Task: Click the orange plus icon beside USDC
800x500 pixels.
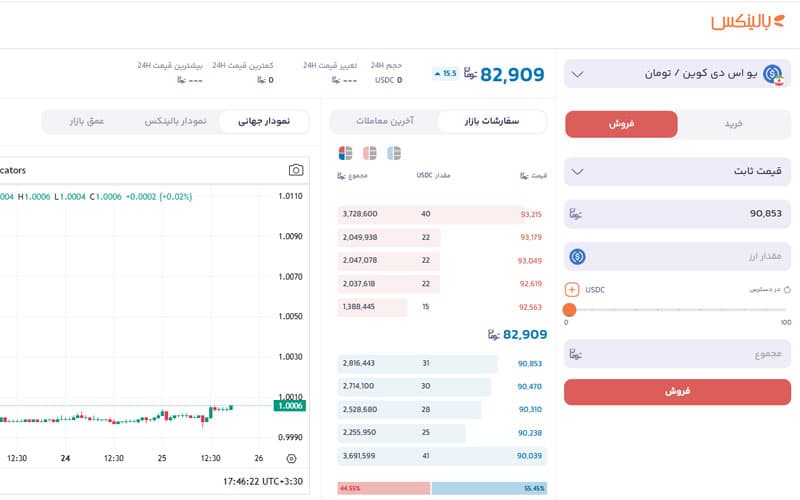Action: [572, 289]
